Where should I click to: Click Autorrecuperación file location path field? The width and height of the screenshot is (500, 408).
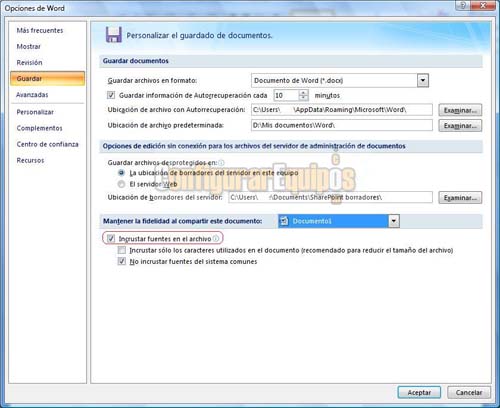(x=342, y=110)
